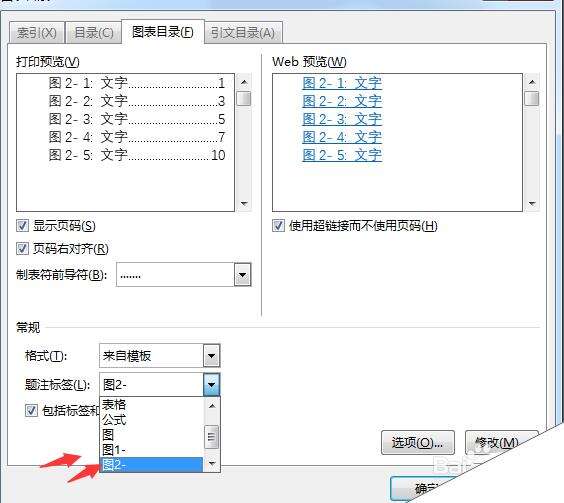Click the print preview scrollbar thumb
Image resolution: width=564 pixels, height=503 pixels.
coord(244,99)
